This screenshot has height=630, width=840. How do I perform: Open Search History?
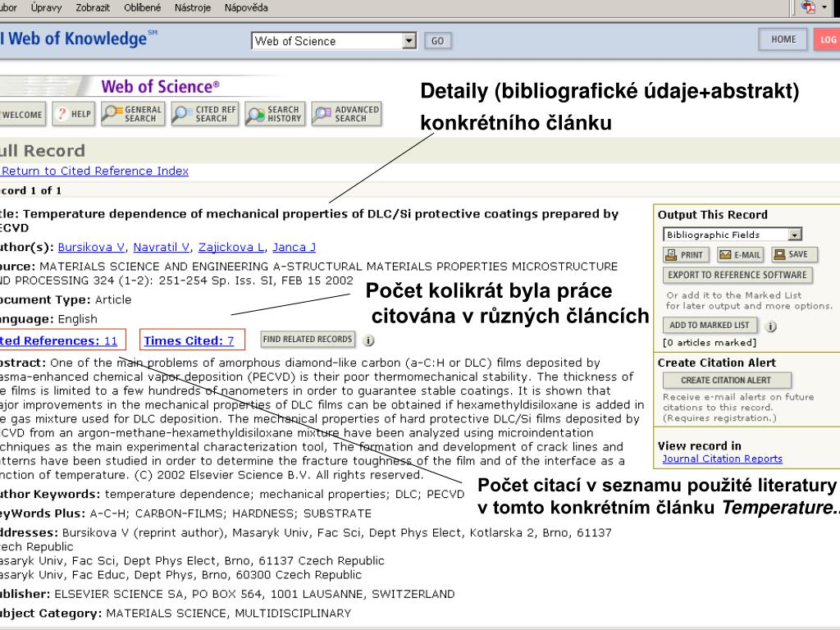coord(275,114)
